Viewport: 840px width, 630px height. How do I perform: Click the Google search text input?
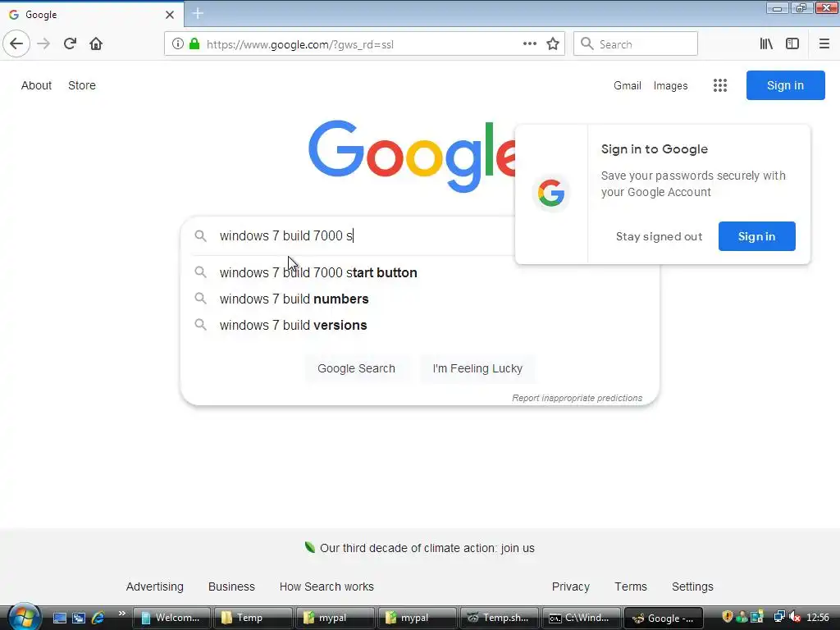click(364, 235)
